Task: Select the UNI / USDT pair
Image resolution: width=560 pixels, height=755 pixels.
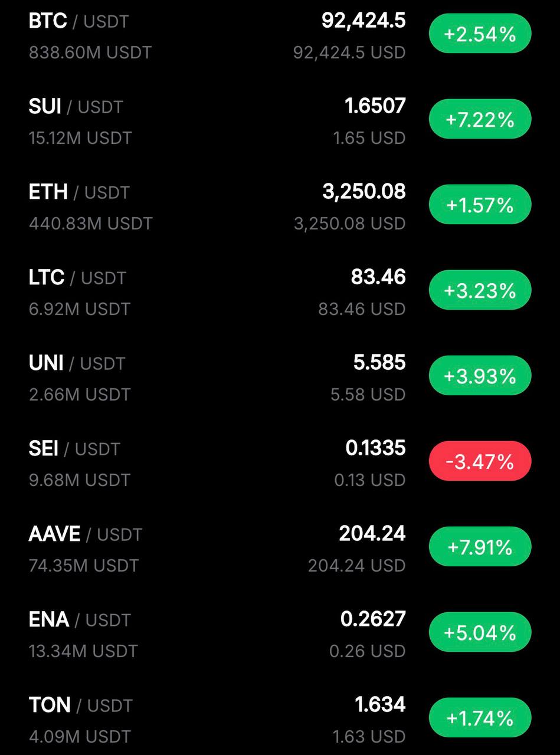Action: (77, 363)
